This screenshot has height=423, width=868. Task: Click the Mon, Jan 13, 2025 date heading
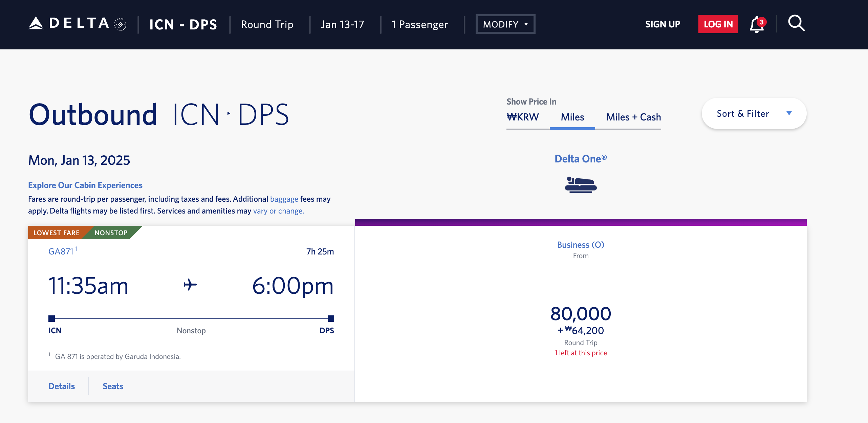point(79,160)
